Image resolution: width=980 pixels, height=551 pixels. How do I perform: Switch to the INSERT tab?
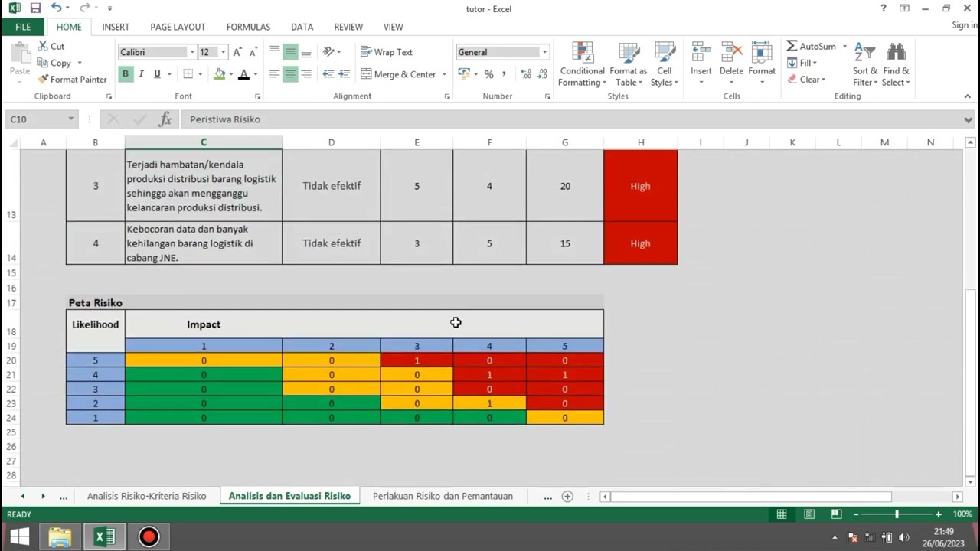point(116,27)
